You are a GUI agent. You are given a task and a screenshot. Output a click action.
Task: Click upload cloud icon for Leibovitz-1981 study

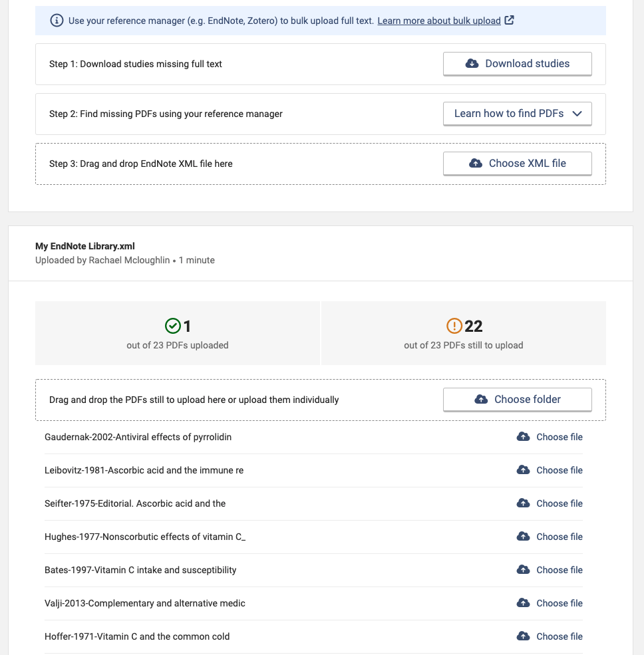[x=524, y=470]
